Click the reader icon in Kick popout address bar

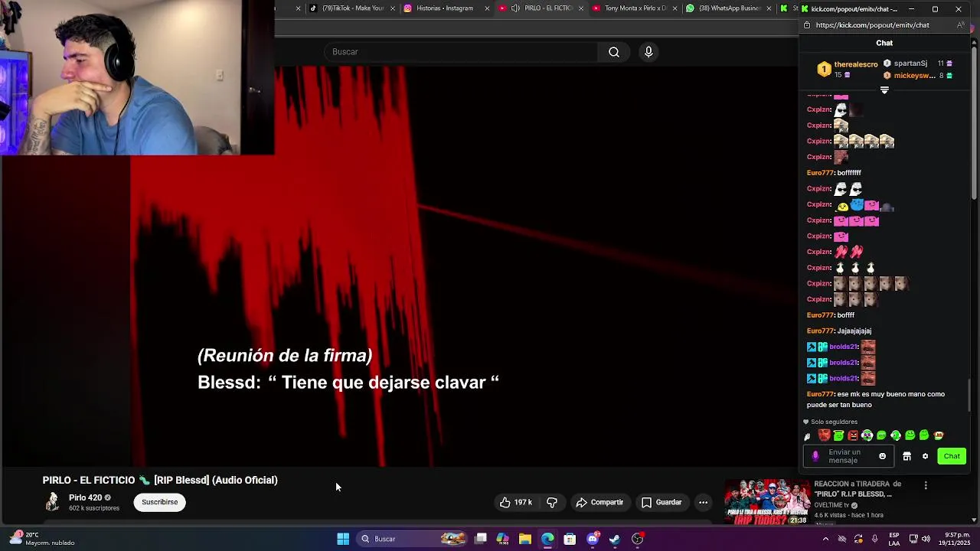pyautogui.click(x=961, y=24)
